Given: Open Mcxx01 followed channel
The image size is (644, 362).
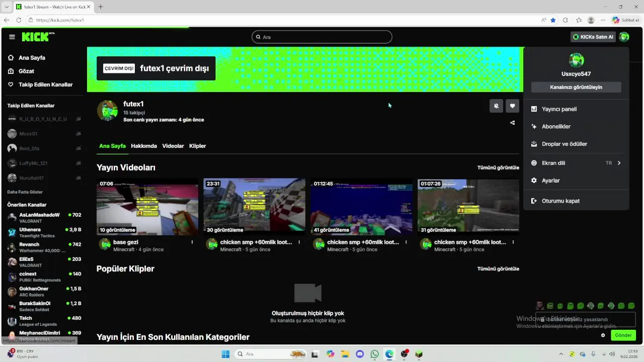Looking at the screenshot, I should pos(44,134).
